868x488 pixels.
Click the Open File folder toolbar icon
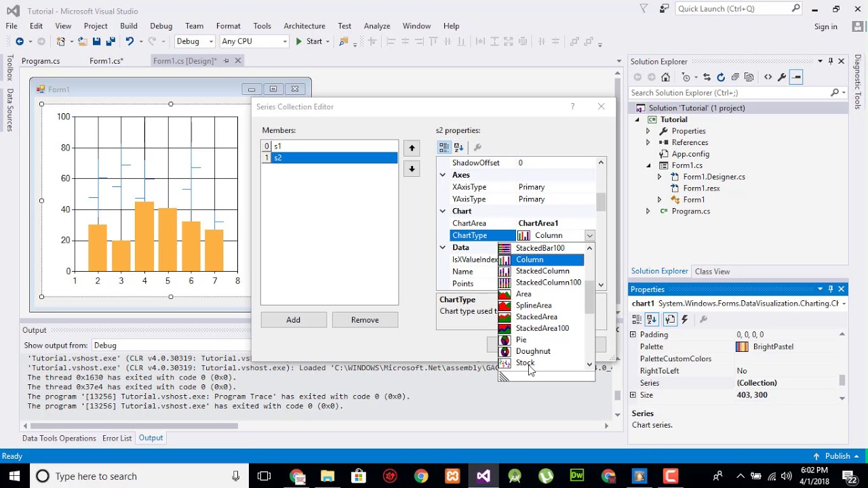coord(83,41)
